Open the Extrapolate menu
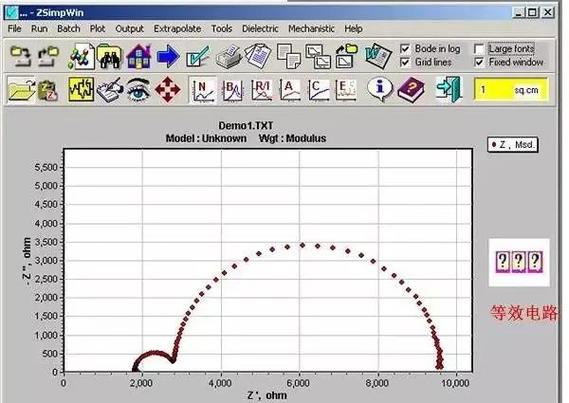The width and height of the screenshot is (569, 403). click(177, 29)
